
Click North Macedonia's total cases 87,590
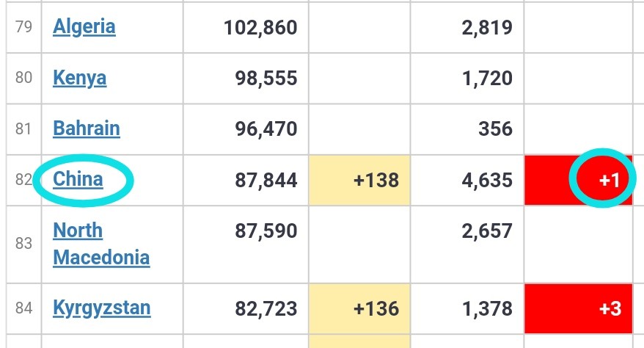[266, 231]
